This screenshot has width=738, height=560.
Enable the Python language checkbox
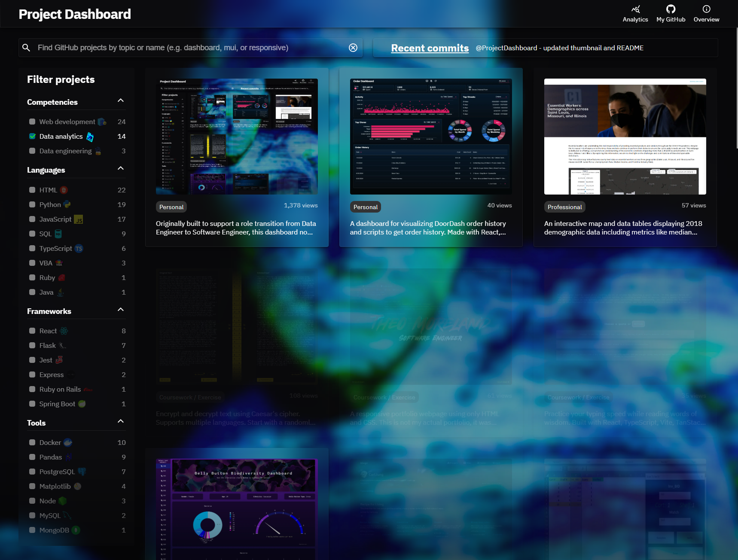(x=32, y=204)
